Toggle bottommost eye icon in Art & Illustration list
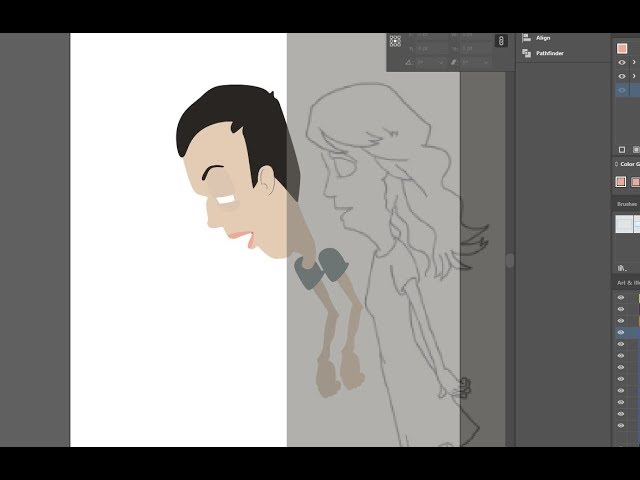 click(x=621, y=425)
